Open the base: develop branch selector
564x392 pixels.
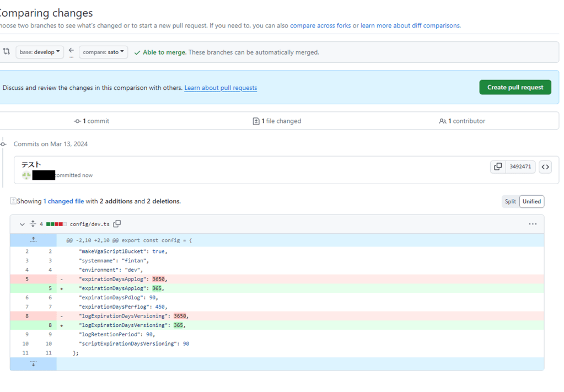click(39, 51)
